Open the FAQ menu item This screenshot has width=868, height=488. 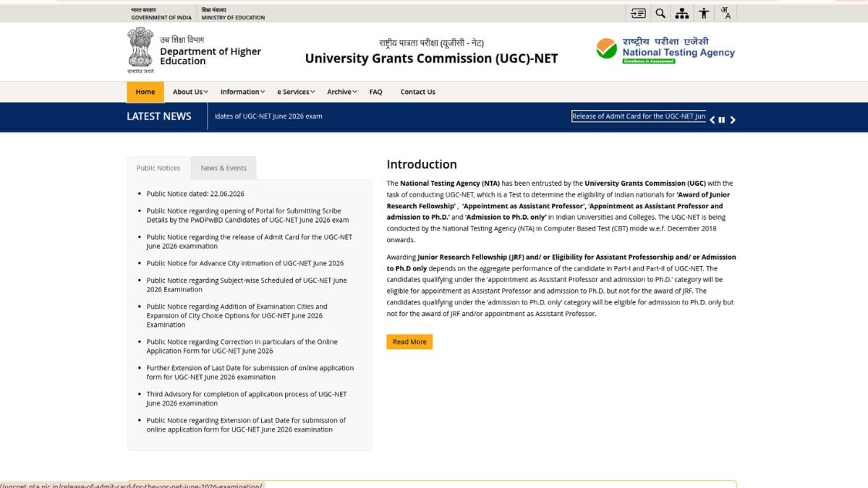(x=375, y=92)
